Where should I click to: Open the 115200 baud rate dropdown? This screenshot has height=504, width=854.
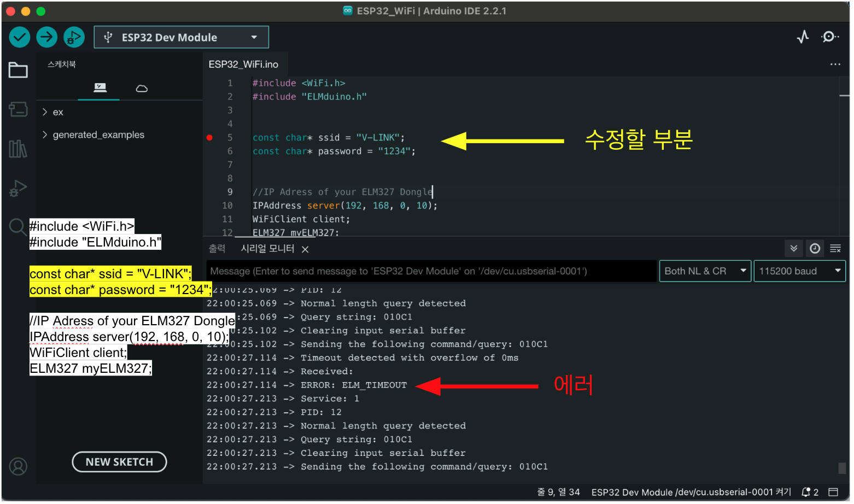[799, 271]
